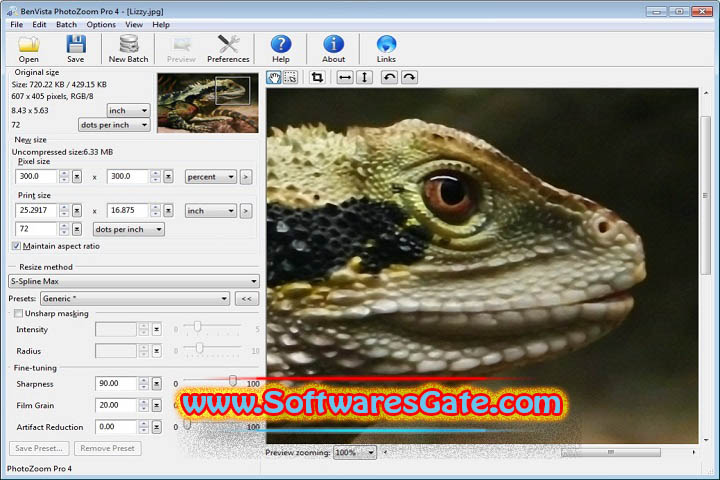Click calculator icon beside print height 16.875

coord(169,210)
